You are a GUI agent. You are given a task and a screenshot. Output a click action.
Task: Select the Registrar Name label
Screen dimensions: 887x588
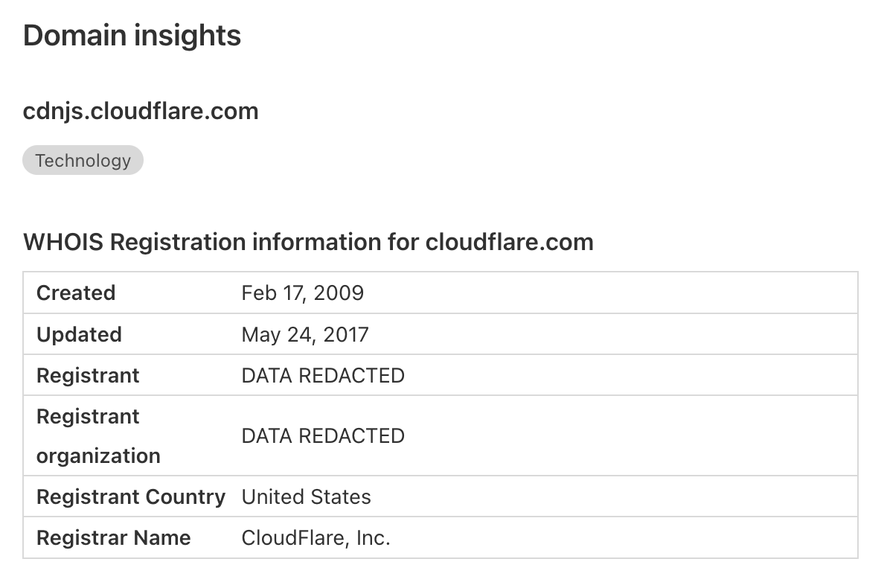click(x=114, y=537)
